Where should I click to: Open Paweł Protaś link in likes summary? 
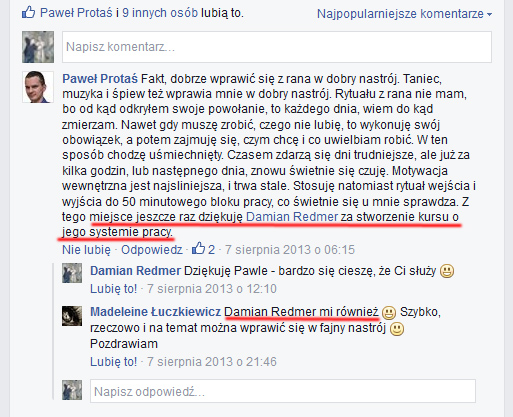(76, 13)
